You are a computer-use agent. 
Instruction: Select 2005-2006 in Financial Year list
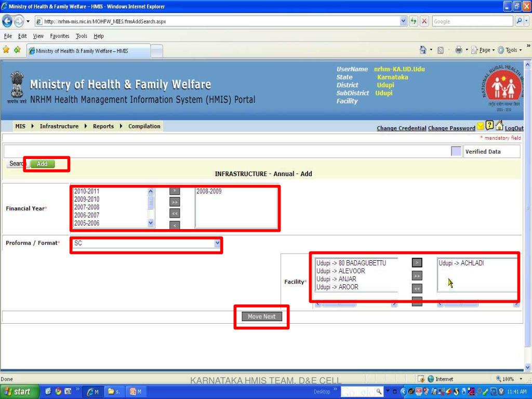coord(87,223)
